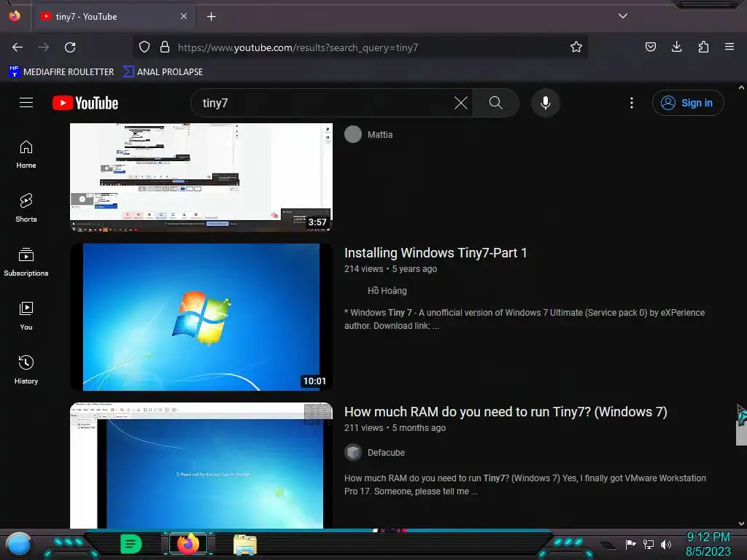Viewport: 747px width, 560px height.
Task: Open MEDIAFIRE ROULETTER bookmark
Action: point(61,72)
